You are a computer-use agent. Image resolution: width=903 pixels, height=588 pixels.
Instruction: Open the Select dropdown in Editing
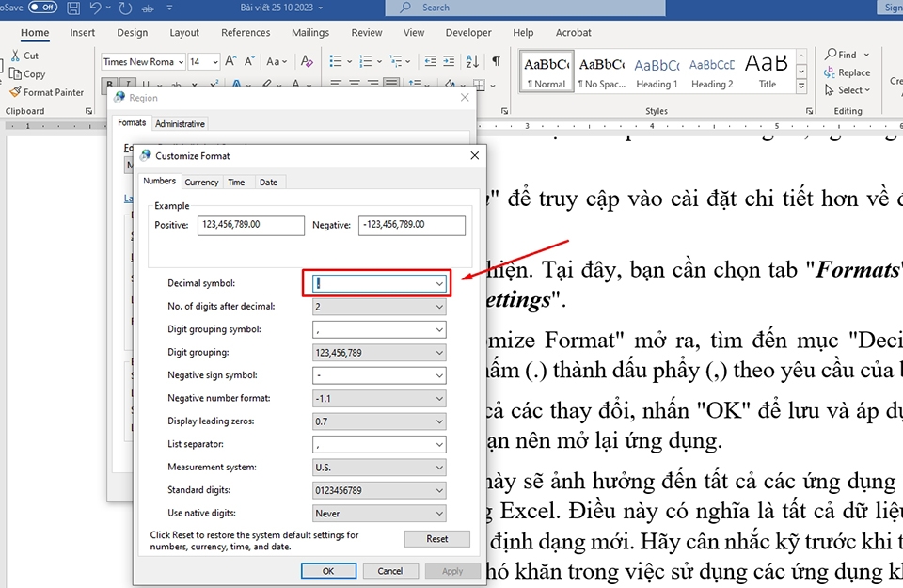pyautogui.click(x=848, y=90)
